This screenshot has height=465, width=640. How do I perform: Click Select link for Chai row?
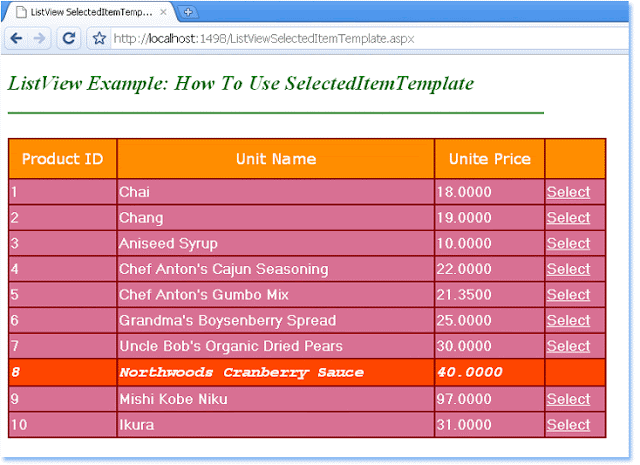(569, 192)
